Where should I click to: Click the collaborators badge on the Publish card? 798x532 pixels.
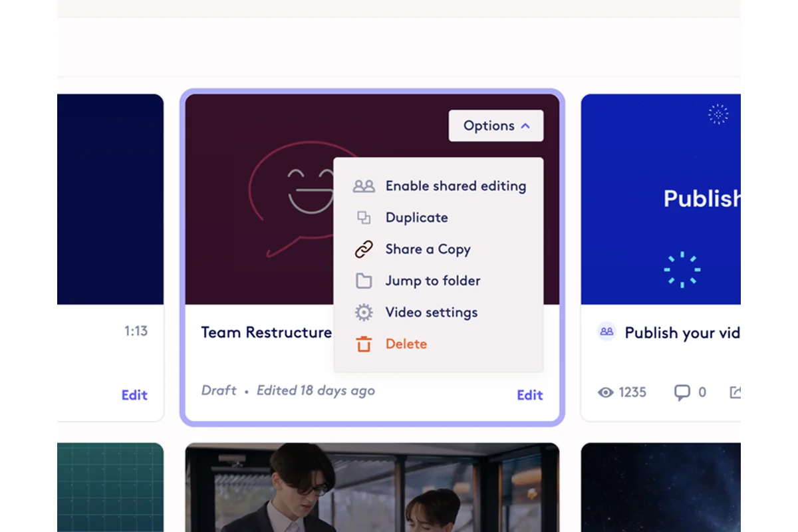(606, 331)
